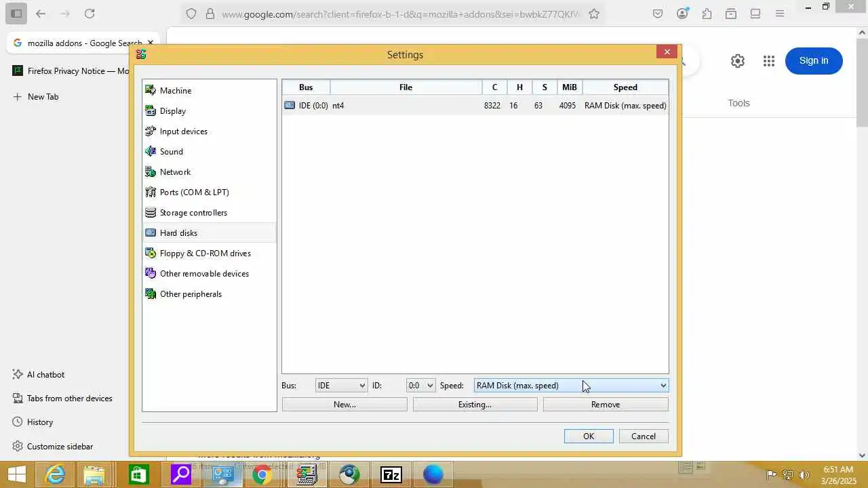Select the Hard disks category
This screenshot has height=488, width=868.
(x=210, y=232)
